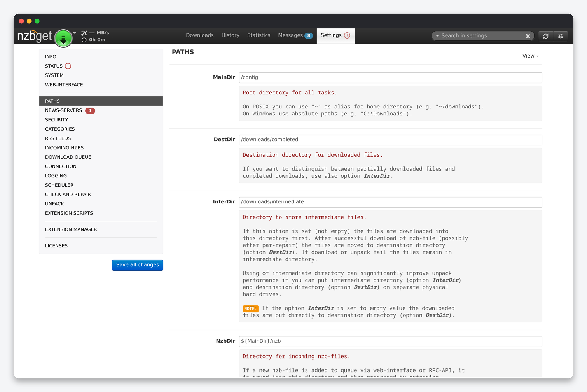Image resolution: width=587 pixels, height=392 pixels.
Task: Select the PATHS section
Action: (x=101, y=101)
